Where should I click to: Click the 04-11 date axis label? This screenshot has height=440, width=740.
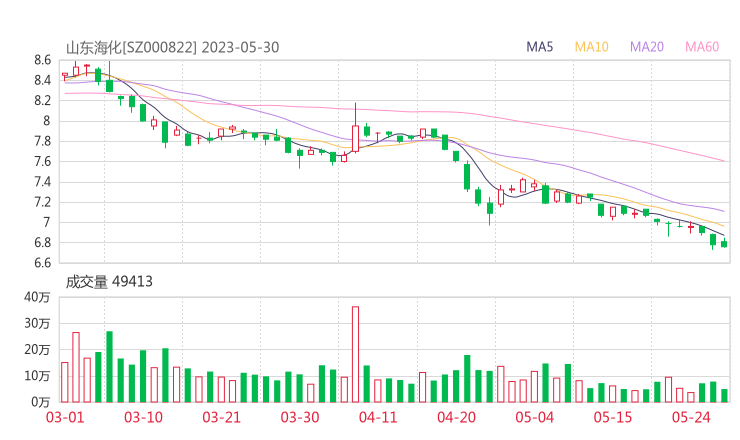click(x=378, y=417)
